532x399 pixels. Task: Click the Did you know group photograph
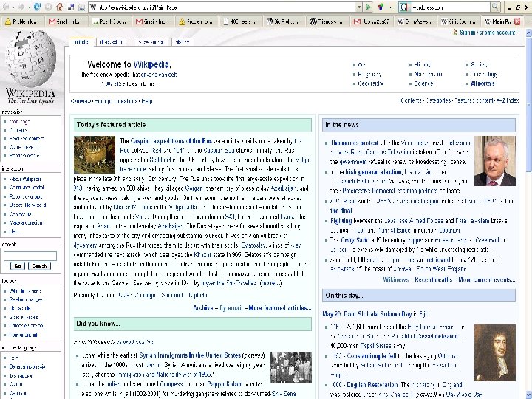[291, 368]
